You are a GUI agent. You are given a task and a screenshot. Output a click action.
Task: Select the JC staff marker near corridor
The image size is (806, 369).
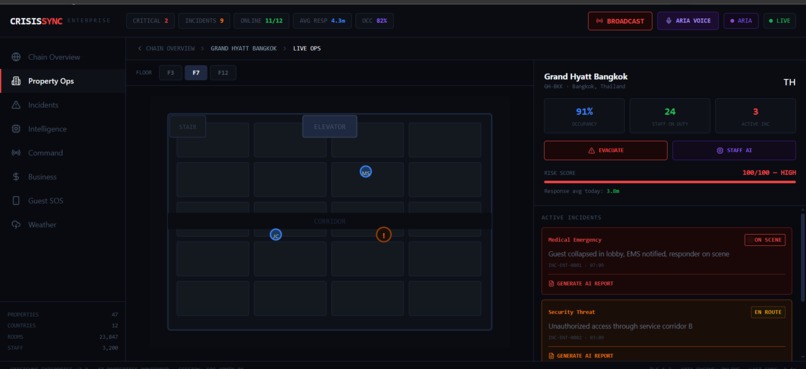276,235
